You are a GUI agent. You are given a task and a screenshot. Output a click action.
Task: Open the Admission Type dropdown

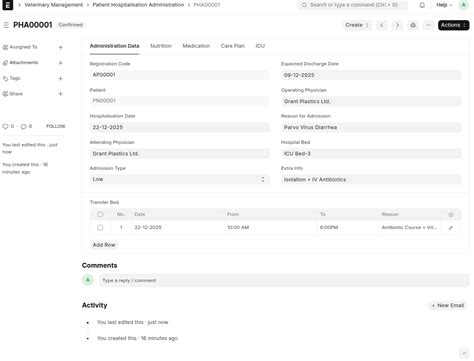[x=180, y=179]
